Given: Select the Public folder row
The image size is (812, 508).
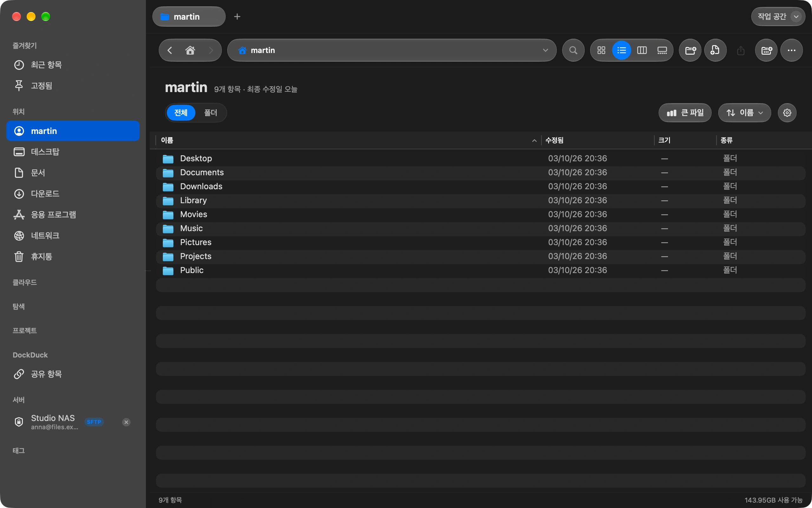Looking at the screenshot, I should pos(481,271).
